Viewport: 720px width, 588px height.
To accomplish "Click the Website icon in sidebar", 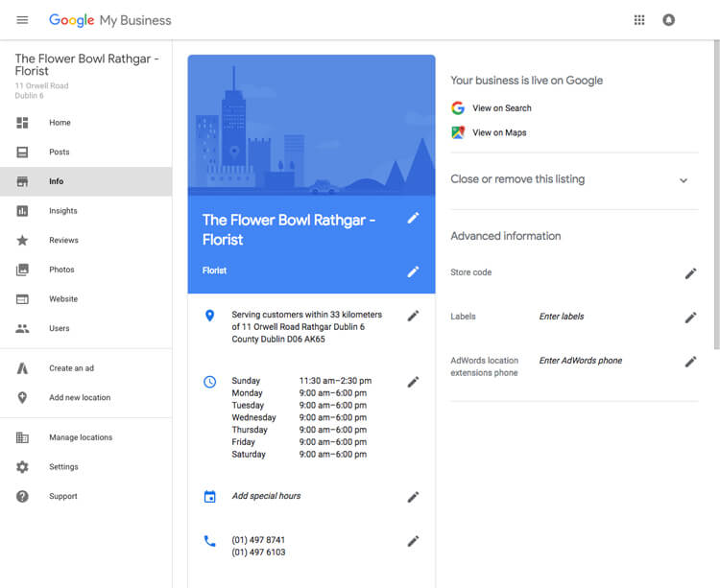I will [22, 299].
